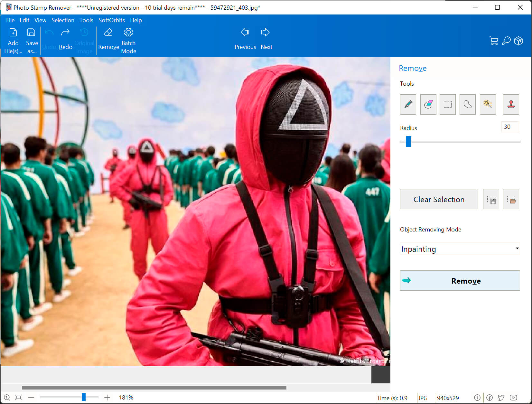Screen dimensions: 532x404
Task: Click the shopping cart purchase icon
Action: tap(494, 41)
